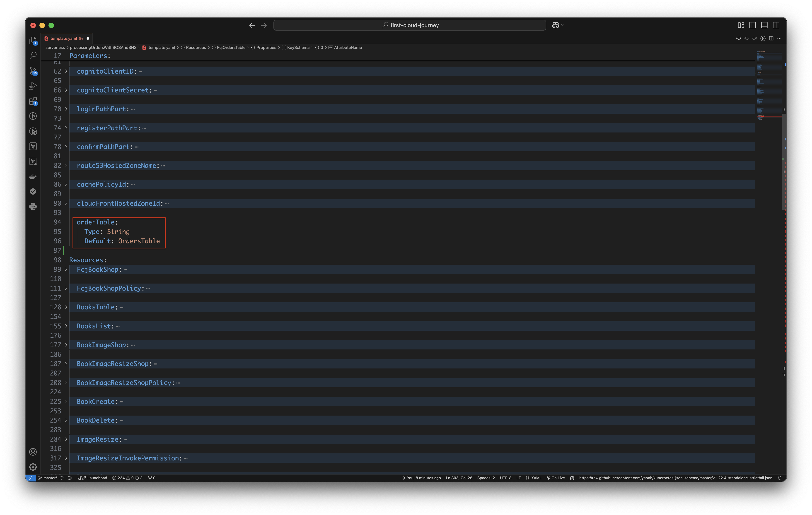Open Launchpad from status bar
Image resolution: width=812 pixels, height=515 pixels.
click(x=92, y=478)
